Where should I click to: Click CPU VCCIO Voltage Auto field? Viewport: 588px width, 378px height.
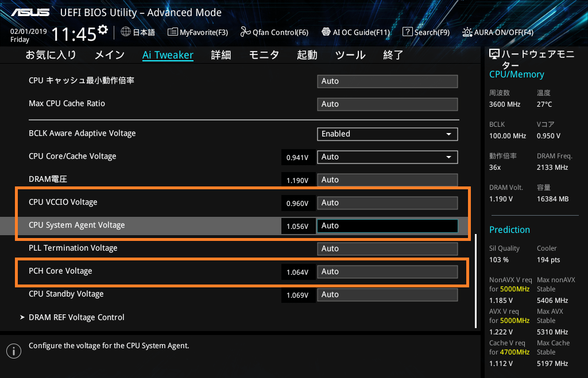388,203
